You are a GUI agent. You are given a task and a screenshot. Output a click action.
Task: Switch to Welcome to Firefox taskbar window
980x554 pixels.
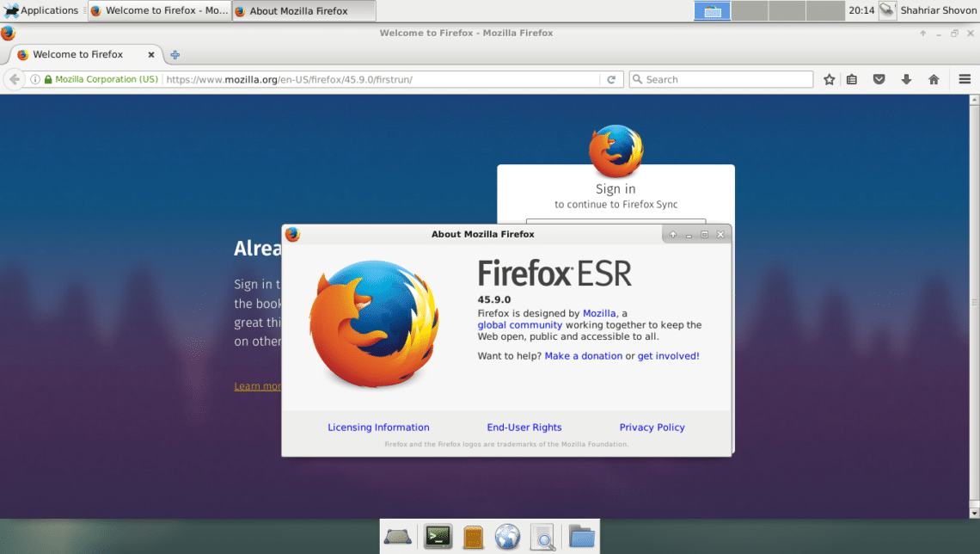point(160,10)
